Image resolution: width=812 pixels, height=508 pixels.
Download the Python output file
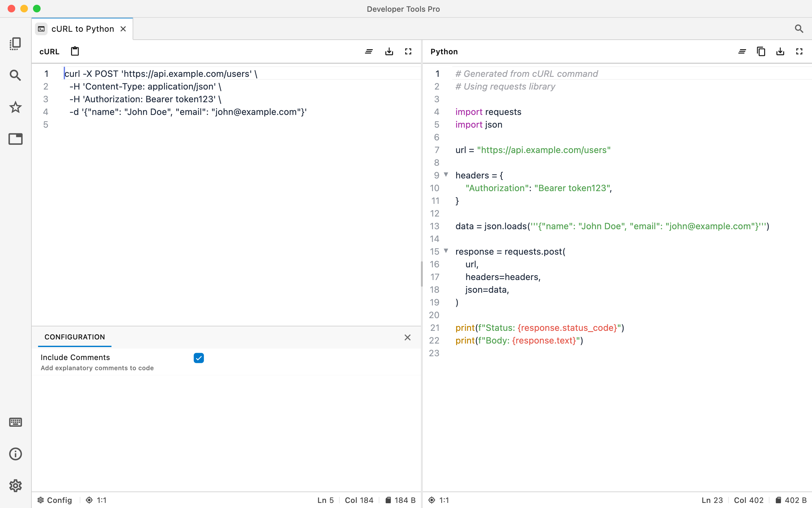[780, 51]
